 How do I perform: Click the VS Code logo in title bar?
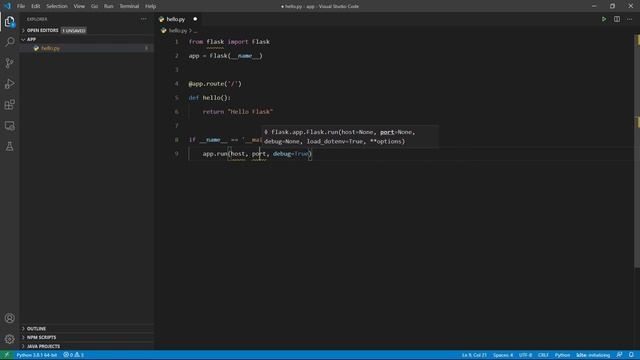(x=7, y=6)
